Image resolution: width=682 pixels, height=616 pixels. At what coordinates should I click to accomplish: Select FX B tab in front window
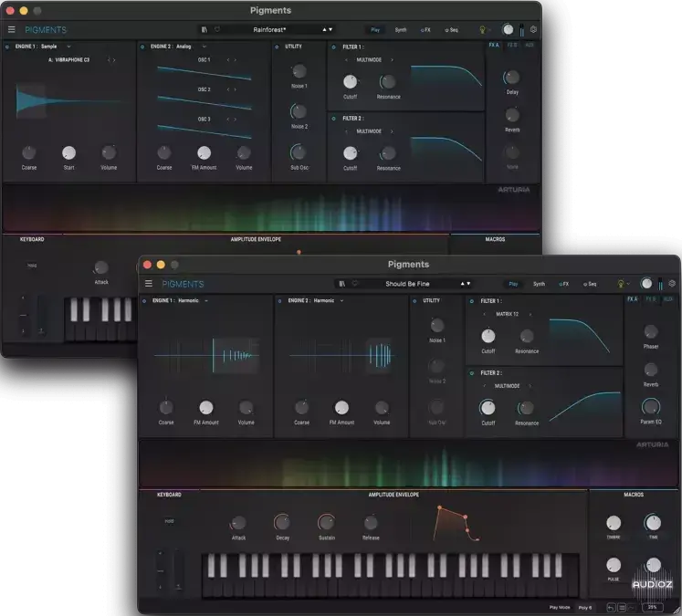tap(651, 299)
